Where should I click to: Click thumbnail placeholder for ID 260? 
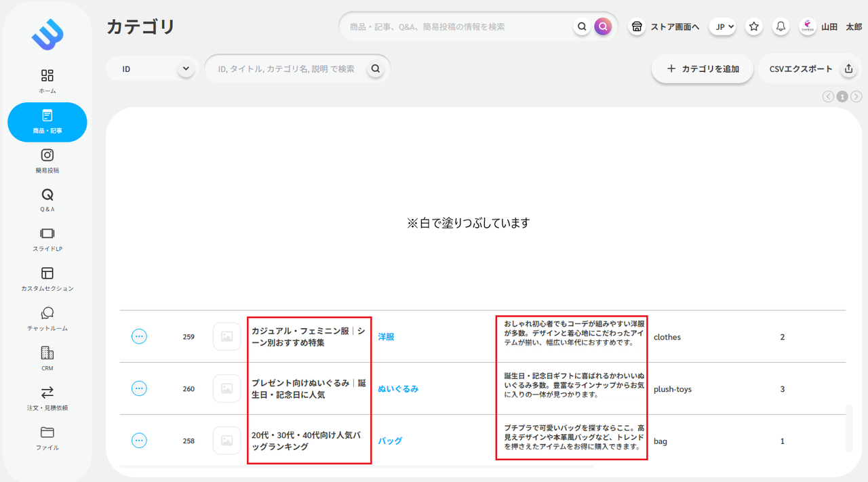click(226, 388)
